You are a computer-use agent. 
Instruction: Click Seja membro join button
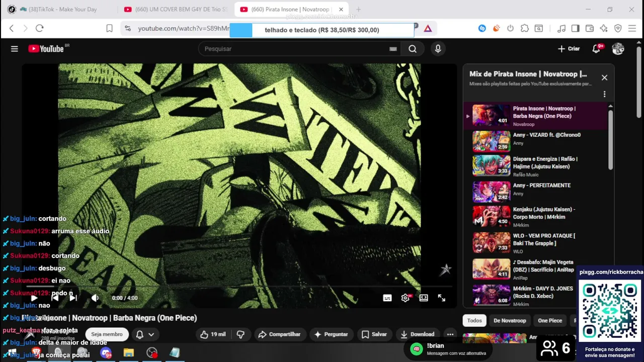[x=107, y=334]
